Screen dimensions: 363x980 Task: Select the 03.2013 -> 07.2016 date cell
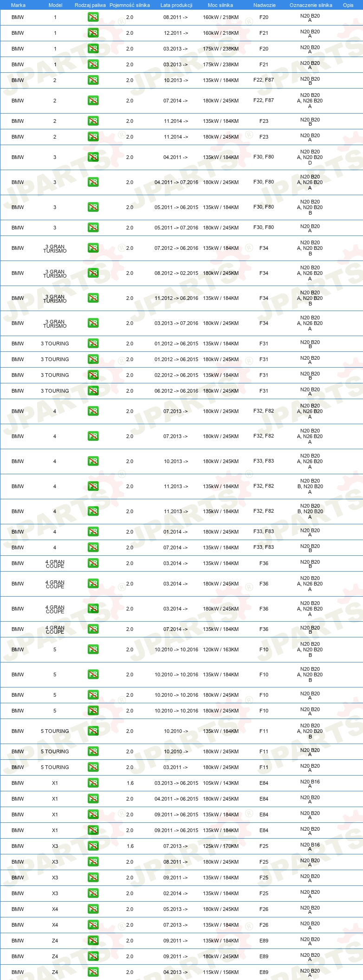pyautogui.click(x=176, y=323)
